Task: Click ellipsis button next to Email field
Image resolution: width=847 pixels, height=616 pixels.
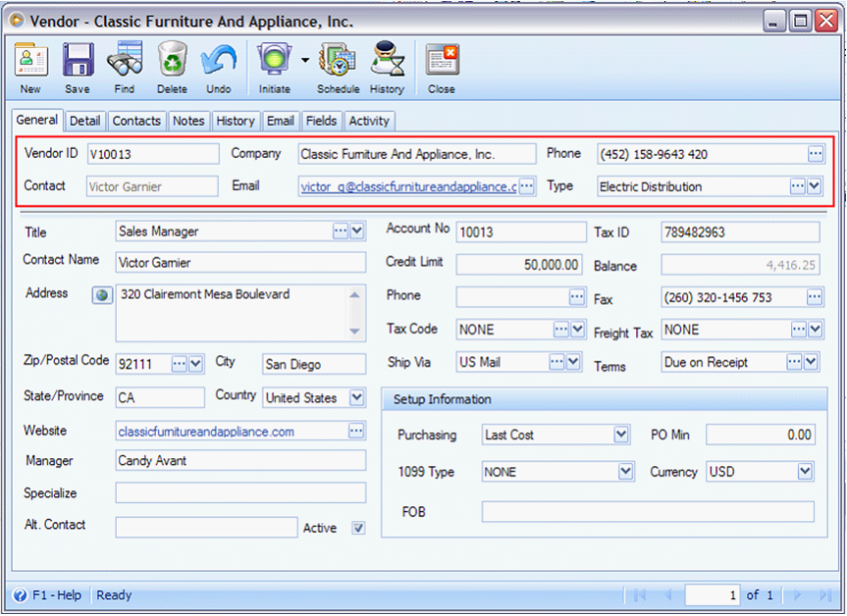Action: (527, 186)
